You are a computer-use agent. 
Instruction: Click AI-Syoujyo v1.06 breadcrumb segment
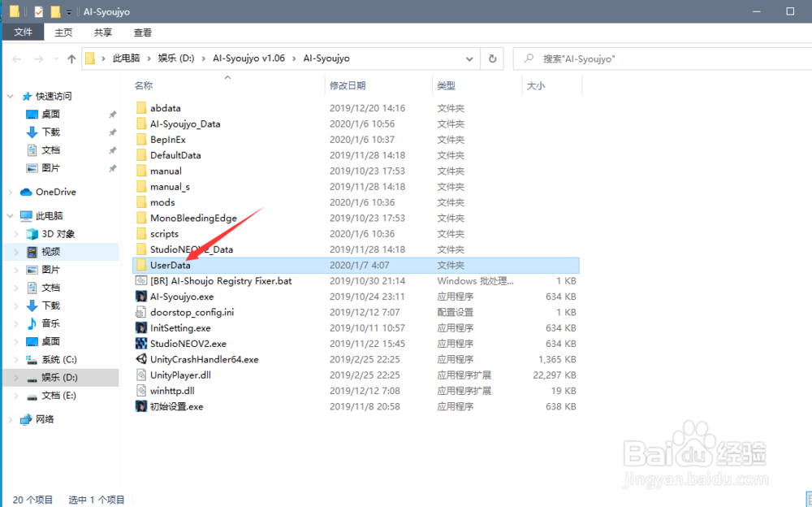point(248,58)
